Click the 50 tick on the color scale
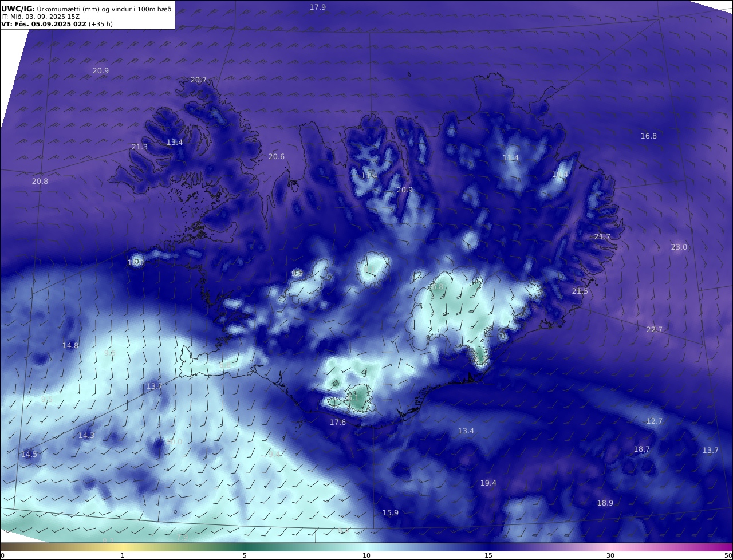The image size is (733, 560). pyautogui.click(x=728, y=555)
